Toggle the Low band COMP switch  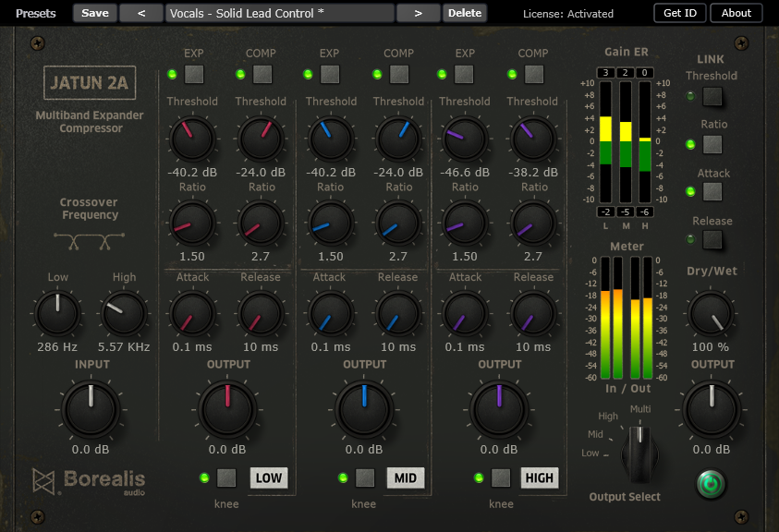[x=262, y=75]
